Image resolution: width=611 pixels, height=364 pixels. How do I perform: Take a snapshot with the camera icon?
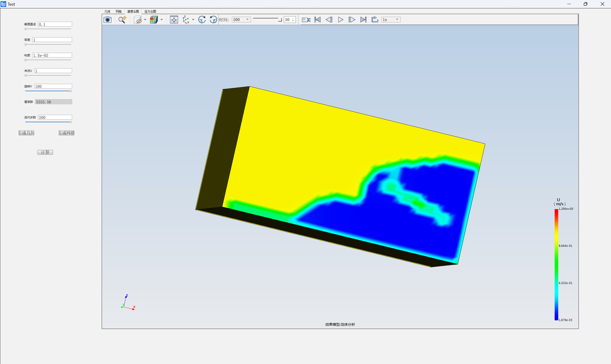(x=107, y=20)
